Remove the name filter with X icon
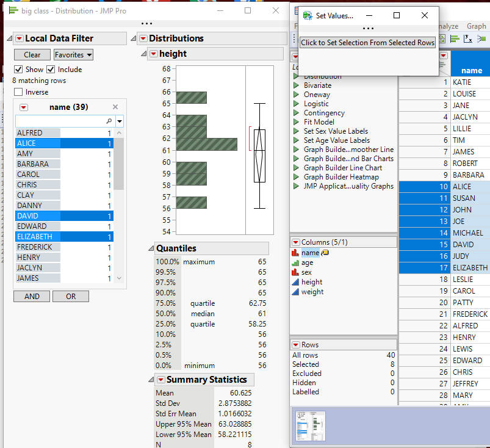Screen dimensions: 490x448 (x=115, y=107)
